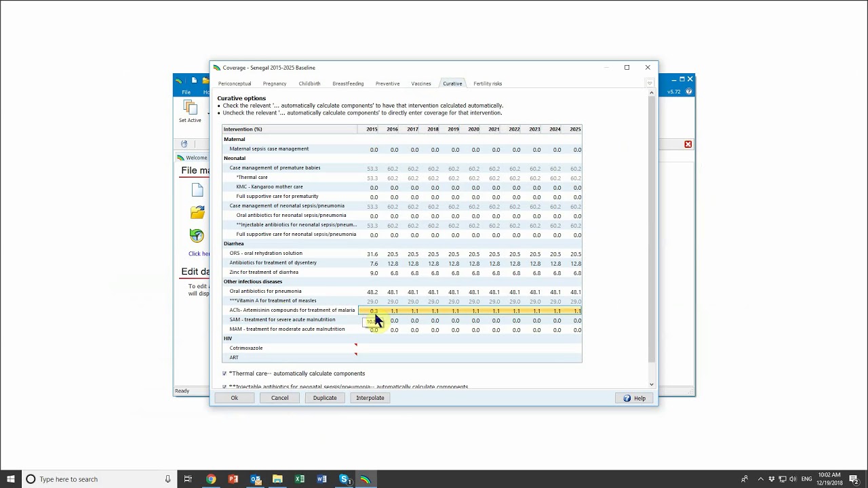Click ACTs Artemisinin compounds for malaria row label

click(292, 310)
